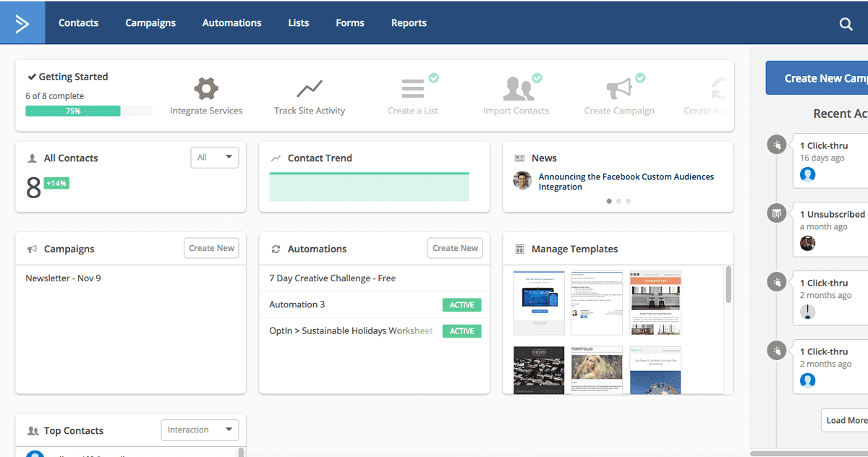Click the Create Campaign megaphone icon
868x457 pixels.
(619, 89)
